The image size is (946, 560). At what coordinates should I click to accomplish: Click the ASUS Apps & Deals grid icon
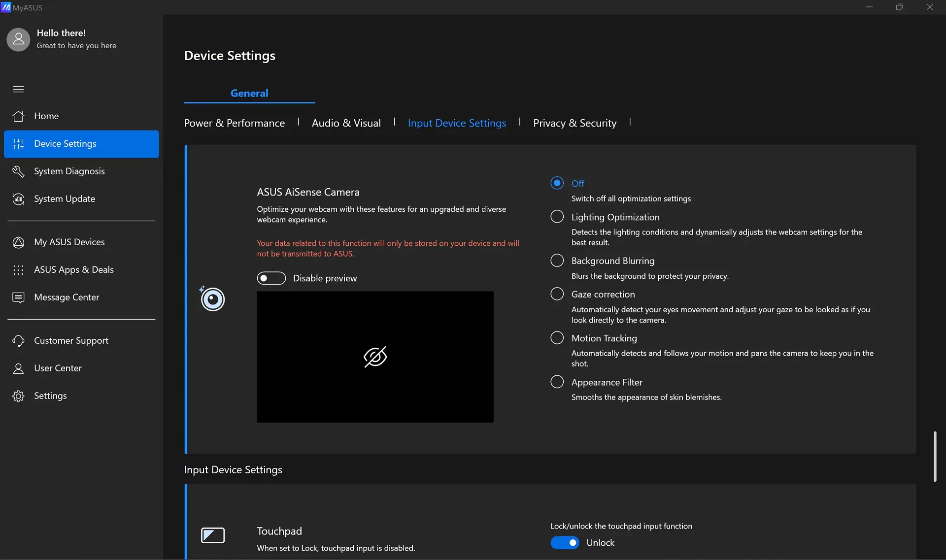18,270
